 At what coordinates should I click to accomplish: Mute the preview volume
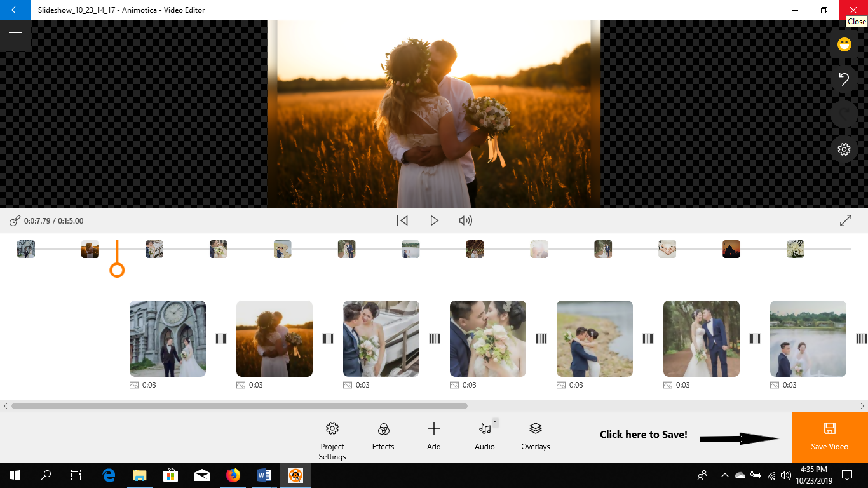click(x=466, y=220)
